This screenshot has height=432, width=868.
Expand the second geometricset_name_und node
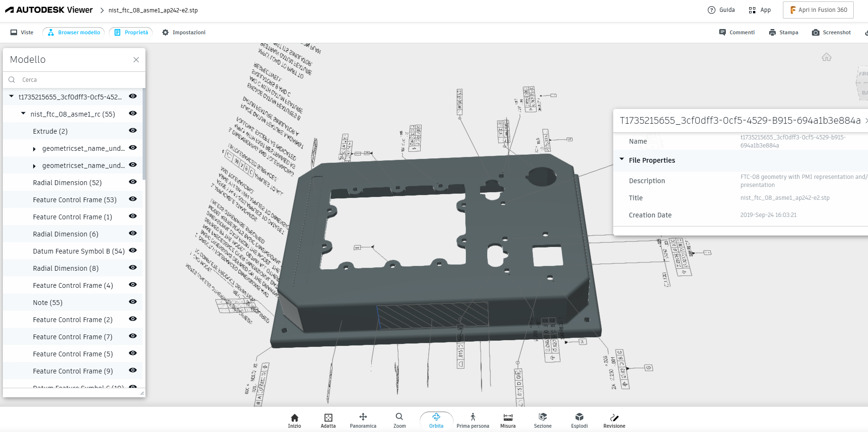34,166
